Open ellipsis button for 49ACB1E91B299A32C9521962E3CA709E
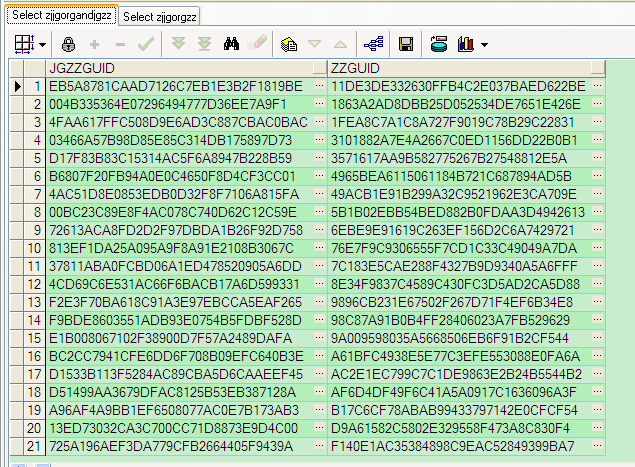Viewport: 635px width, 467px height. pos(597,194)
